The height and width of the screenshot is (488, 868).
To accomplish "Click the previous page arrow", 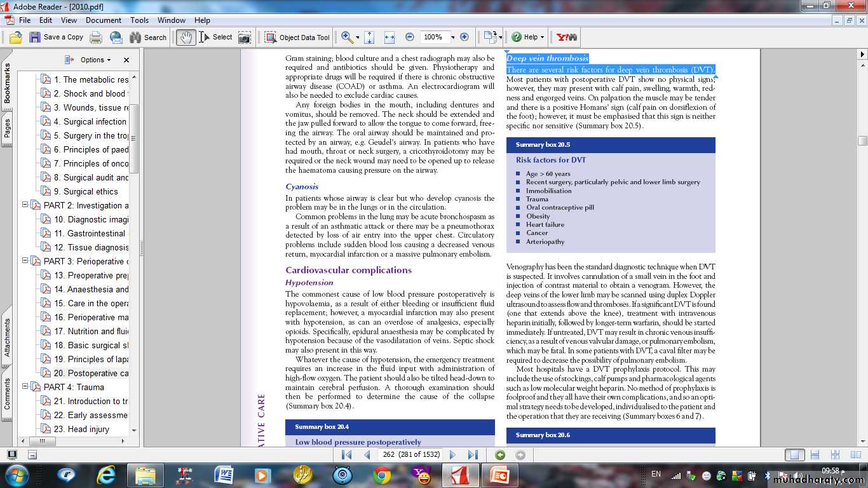I will [367, 455].
